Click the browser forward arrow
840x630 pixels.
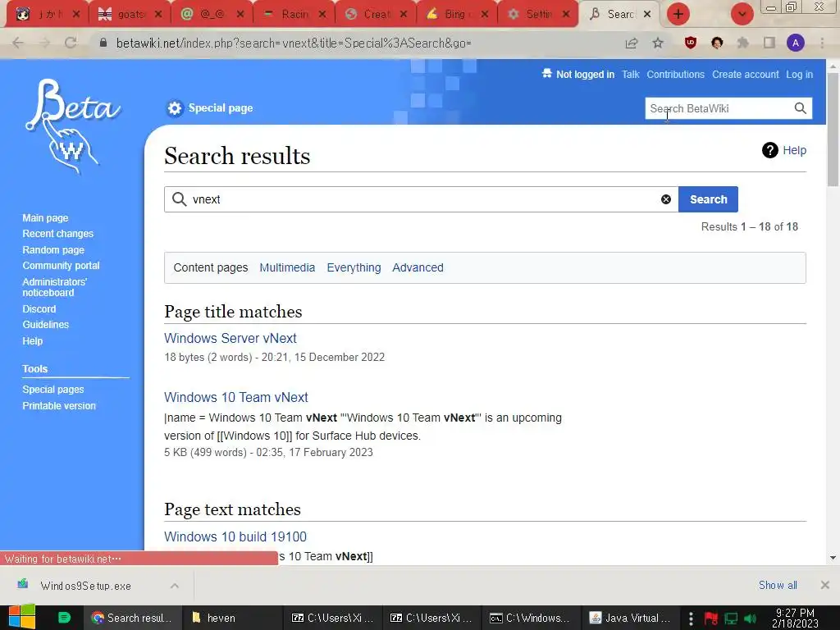pos(44,43)
